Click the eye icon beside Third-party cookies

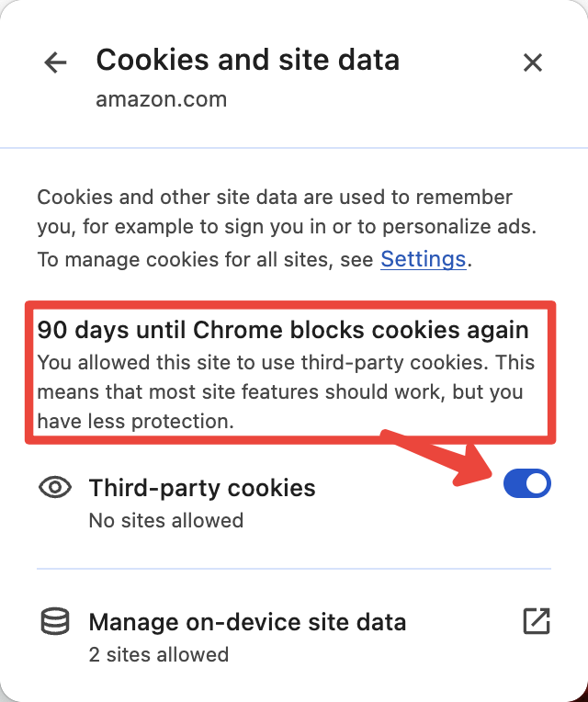[55, 487]
